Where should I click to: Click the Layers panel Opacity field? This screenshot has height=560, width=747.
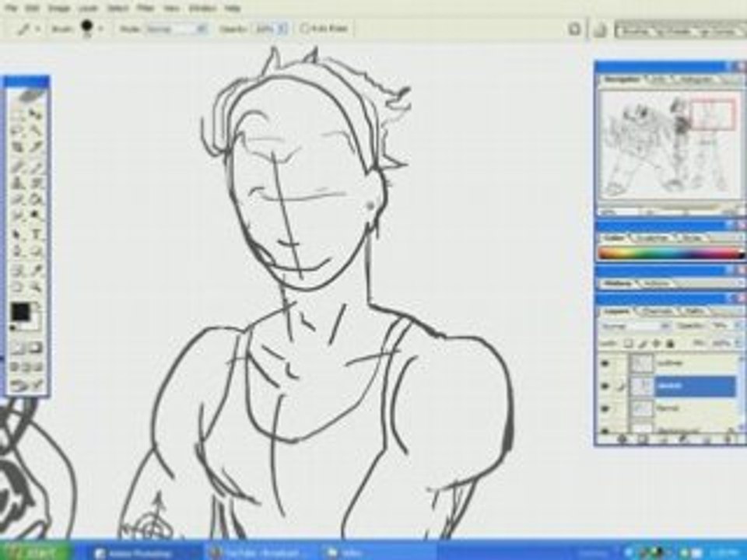[x=721, y=326]
